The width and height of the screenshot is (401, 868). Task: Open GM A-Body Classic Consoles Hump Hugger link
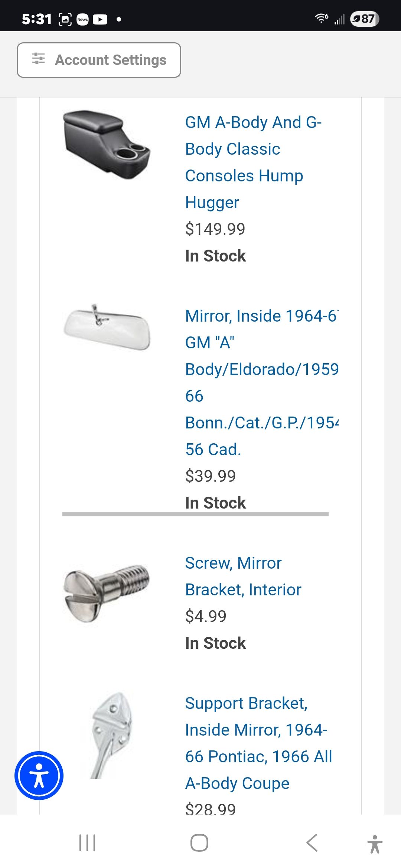254,162
